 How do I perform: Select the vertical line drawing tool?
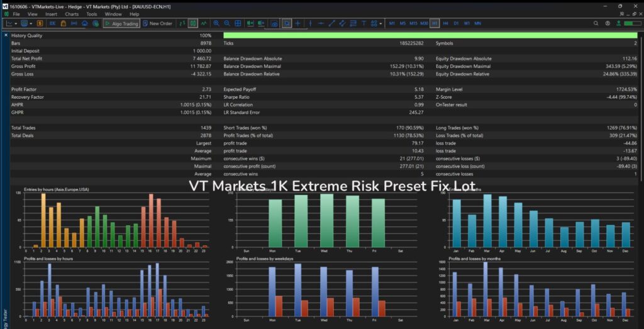click(310, 23)
